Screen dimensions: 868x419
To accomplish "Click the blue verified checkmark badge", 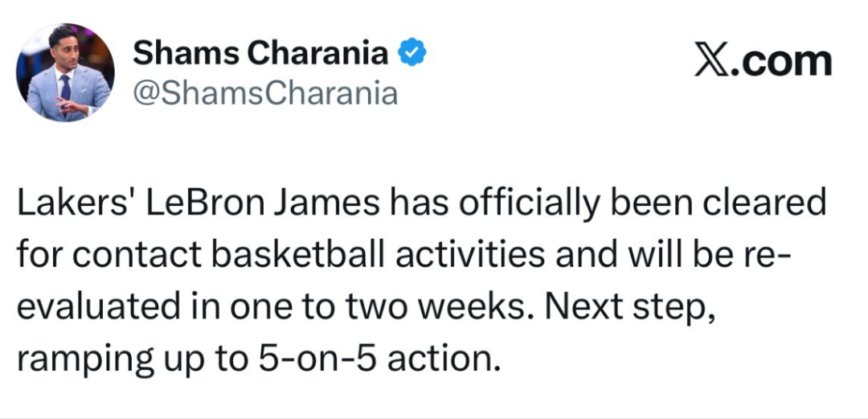I will coord(413,54).
